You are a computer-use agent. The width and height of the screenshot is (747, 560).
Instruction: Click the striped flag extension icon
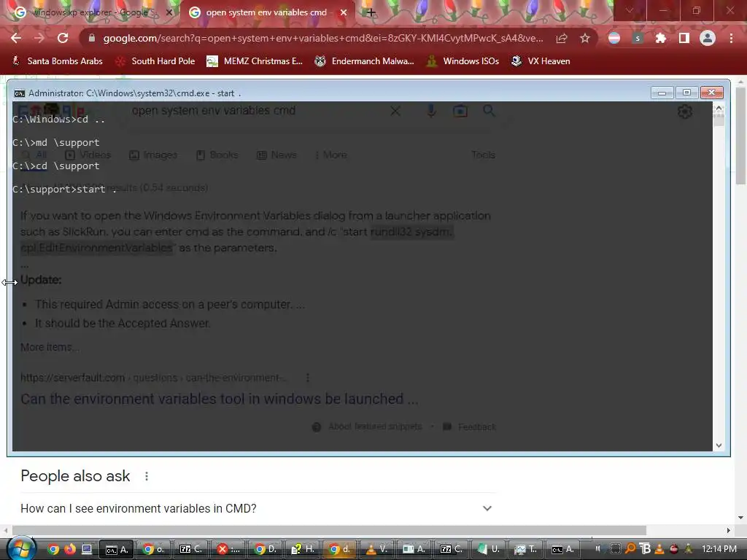[614, 38]
